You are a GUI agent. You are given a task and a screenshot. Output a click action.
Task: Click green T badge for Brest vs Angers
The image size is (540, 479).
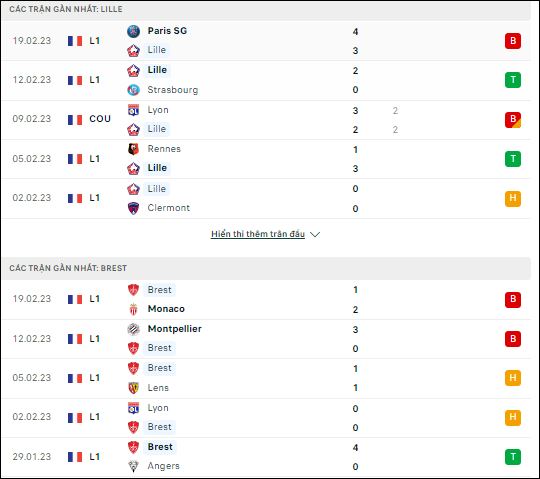click(513, 457)
